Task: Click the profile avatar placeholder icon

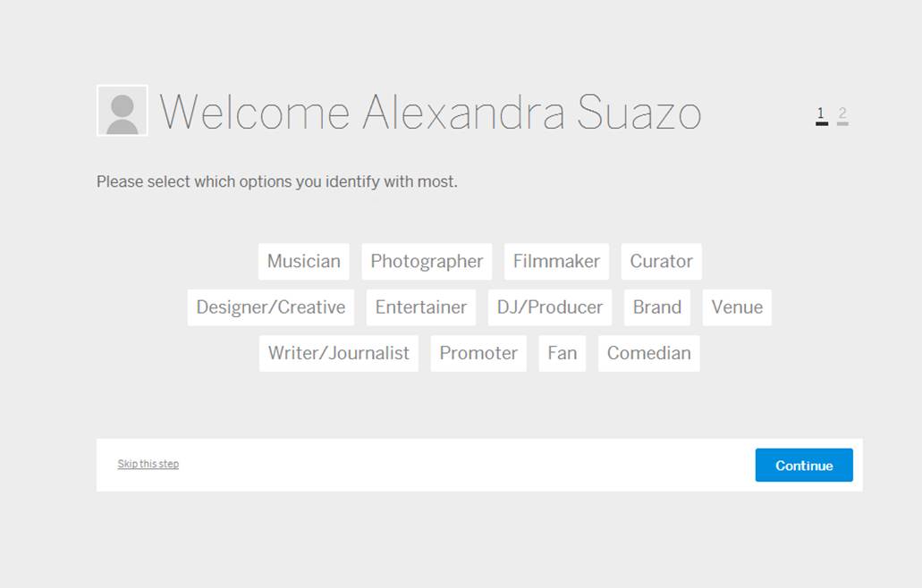Action: (x=123, y=111)
